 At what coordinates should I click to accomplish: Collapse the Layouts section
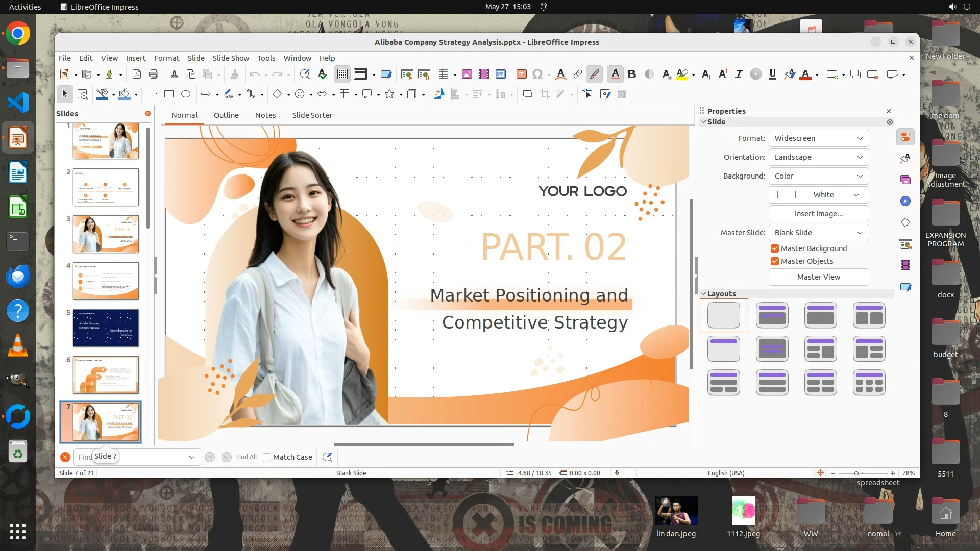[704, 294]
